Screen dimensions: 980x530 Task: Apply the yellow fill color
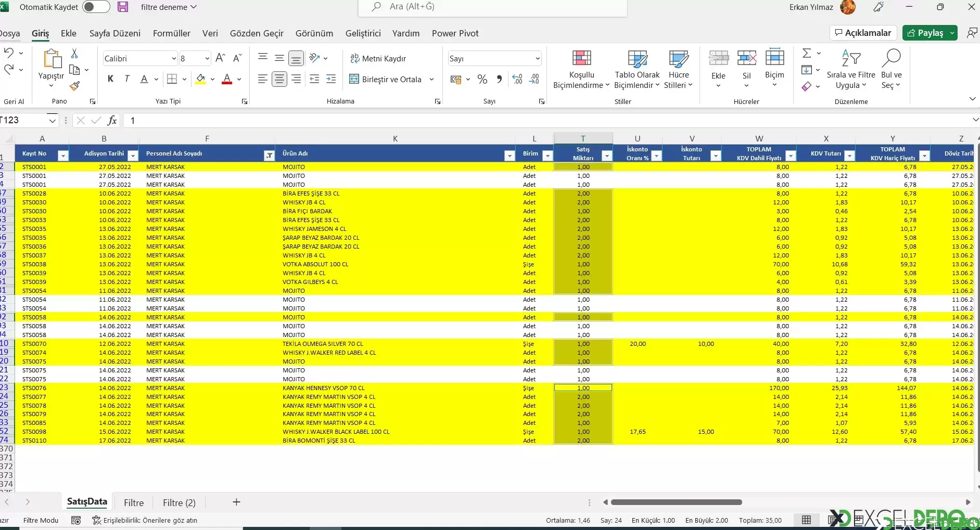(200, 79)
